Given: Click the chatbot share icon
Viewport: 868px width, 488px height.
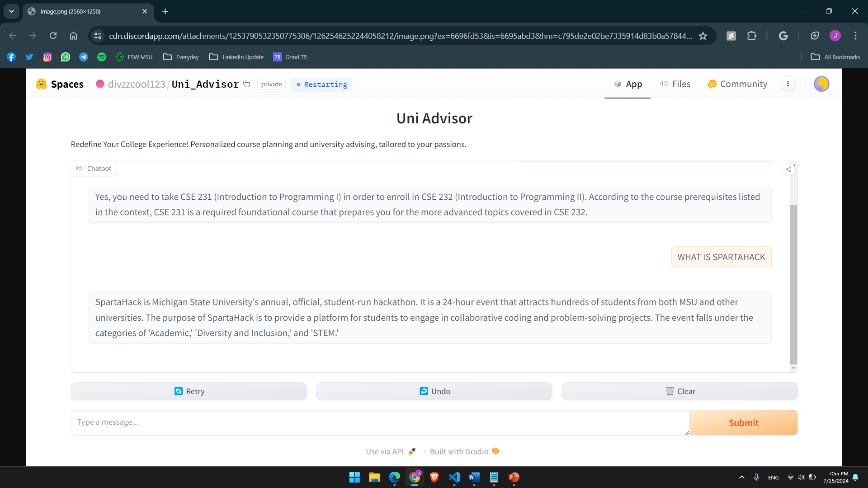Looking at the screenshot, I should 788,169.
